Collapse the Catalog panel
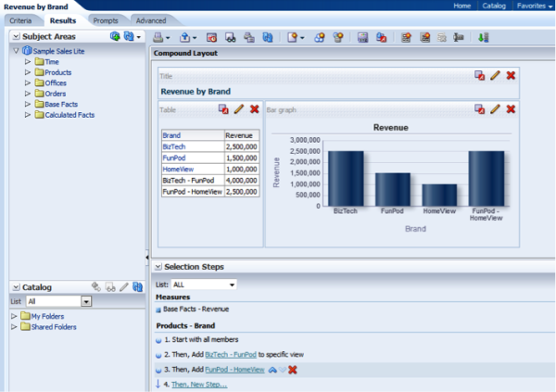The image size is (556, 392). (16, 288)
